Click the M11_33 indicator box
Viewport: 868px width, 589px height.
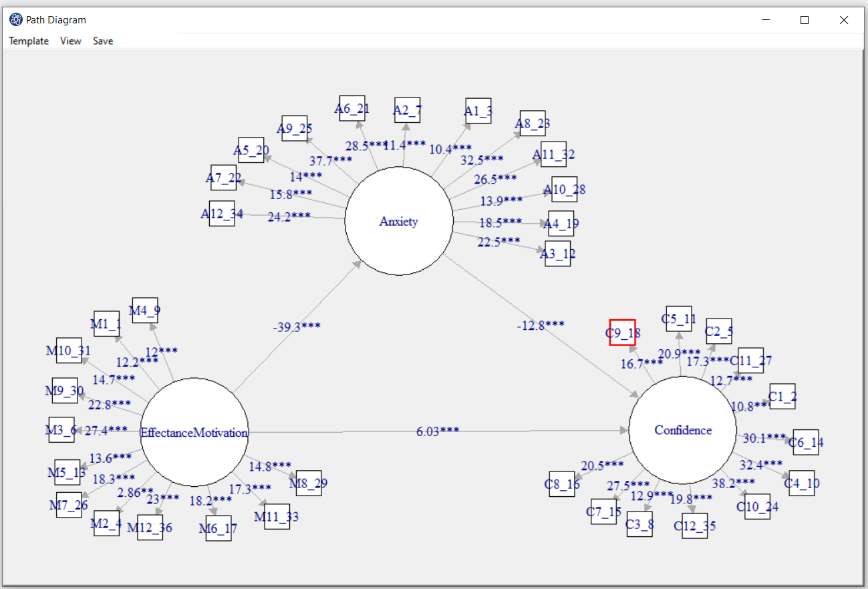click(x=277, y=517)
